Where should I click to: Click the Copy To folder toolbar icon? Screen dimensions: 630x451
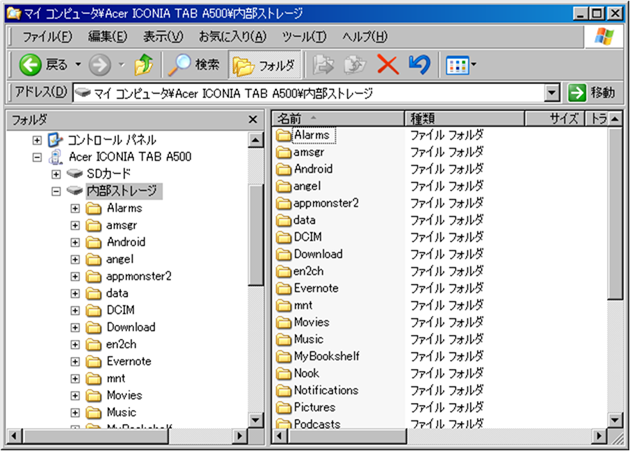[x=355, y=65]
